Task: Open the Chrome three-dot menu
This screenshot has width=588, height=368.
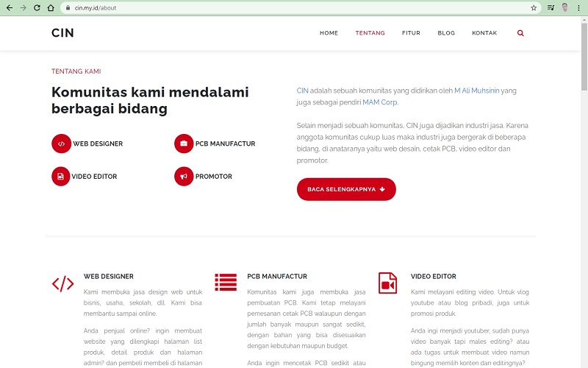Action: pos(578,7)
